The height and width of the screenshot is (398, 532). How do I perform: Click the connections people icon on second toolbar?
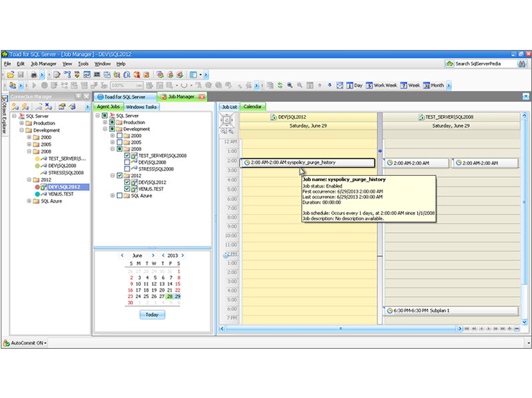12,85
